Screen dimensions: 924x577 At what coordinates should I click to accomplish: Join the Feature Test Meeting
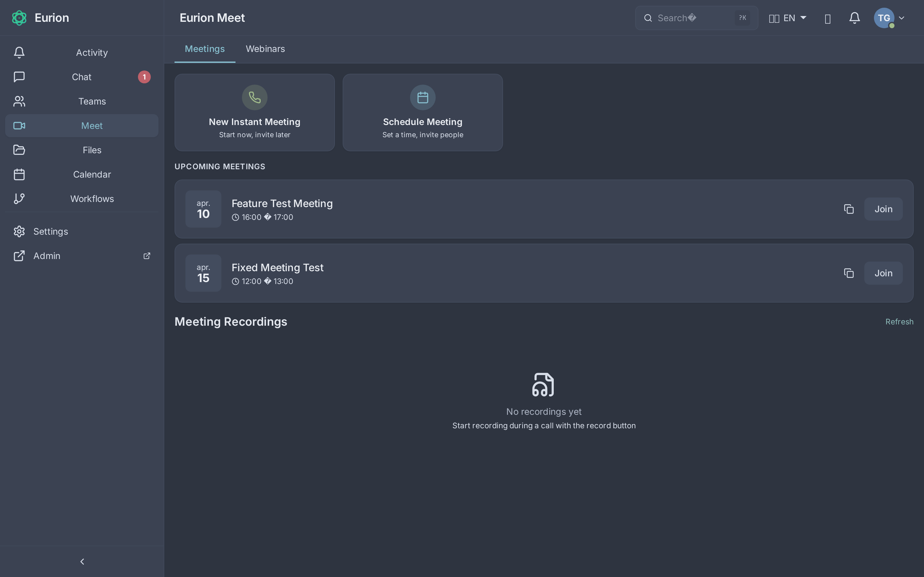883,209
